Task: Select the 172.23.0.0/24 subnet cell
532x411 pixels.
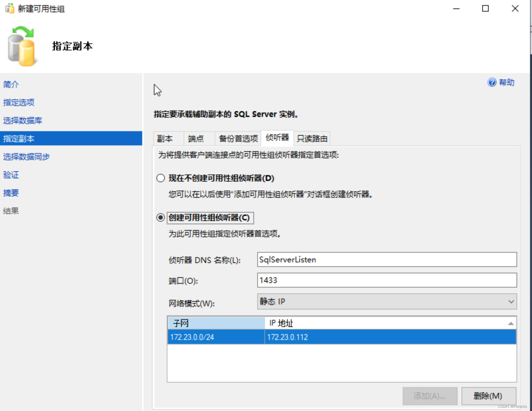Action: pos(216,337)
